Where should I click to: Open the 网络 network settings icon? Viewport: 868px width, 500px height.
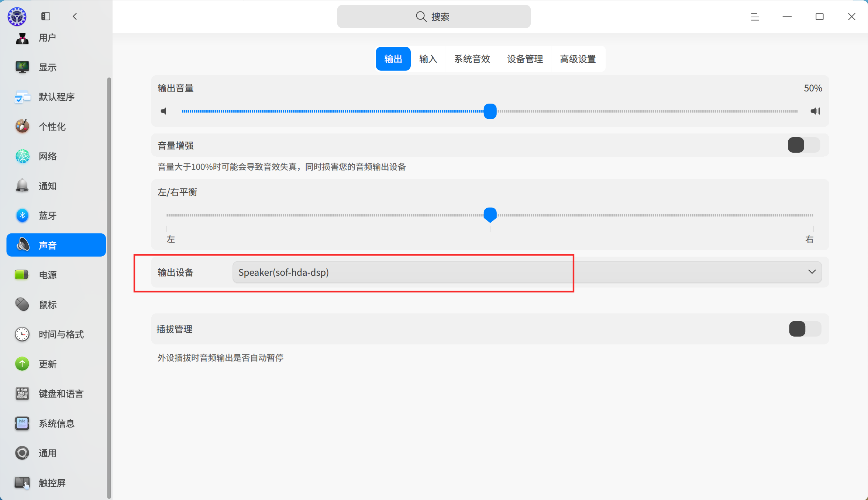click(22, 156)
